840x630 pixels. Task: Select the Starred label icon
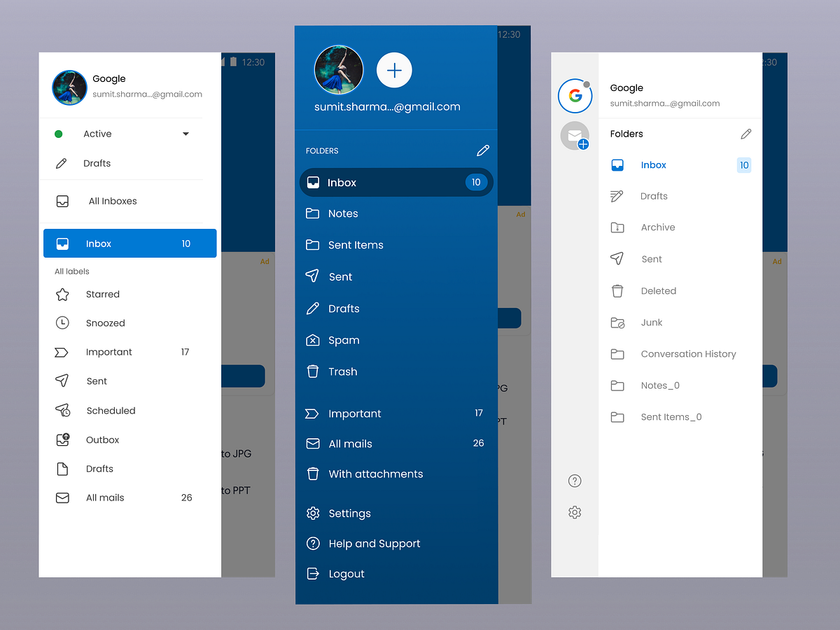tap(62, 294)
